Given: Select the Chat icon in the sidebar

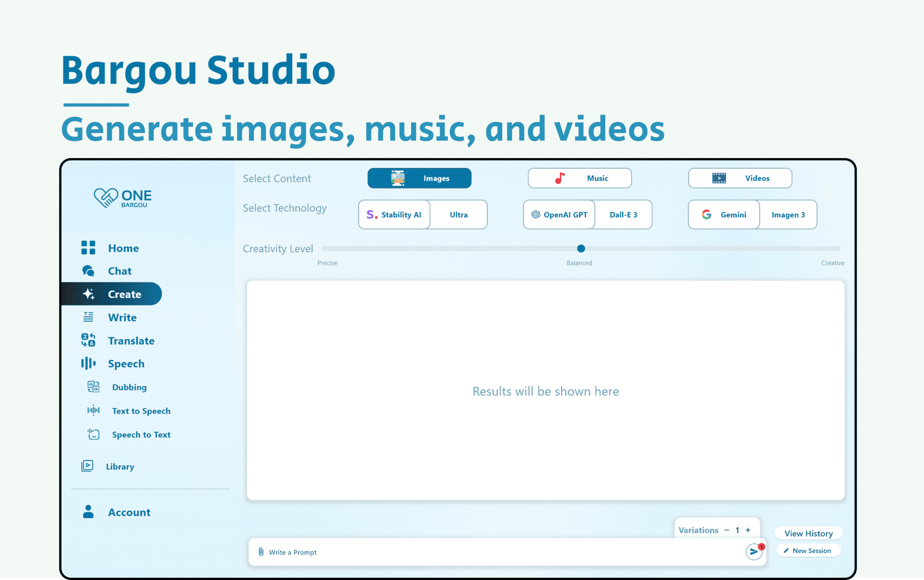Looking at the screenshot, I should tap(88, 271).
